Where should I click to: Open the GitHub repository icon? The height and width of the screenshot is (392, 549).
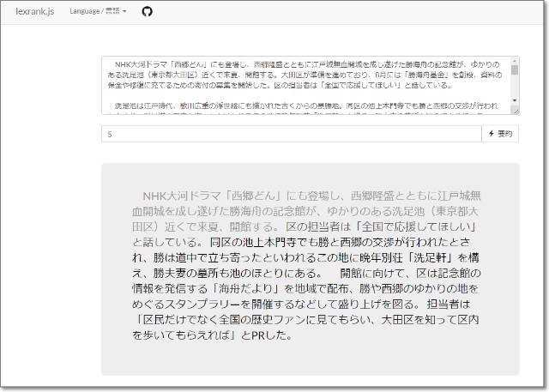coord(147,12)
